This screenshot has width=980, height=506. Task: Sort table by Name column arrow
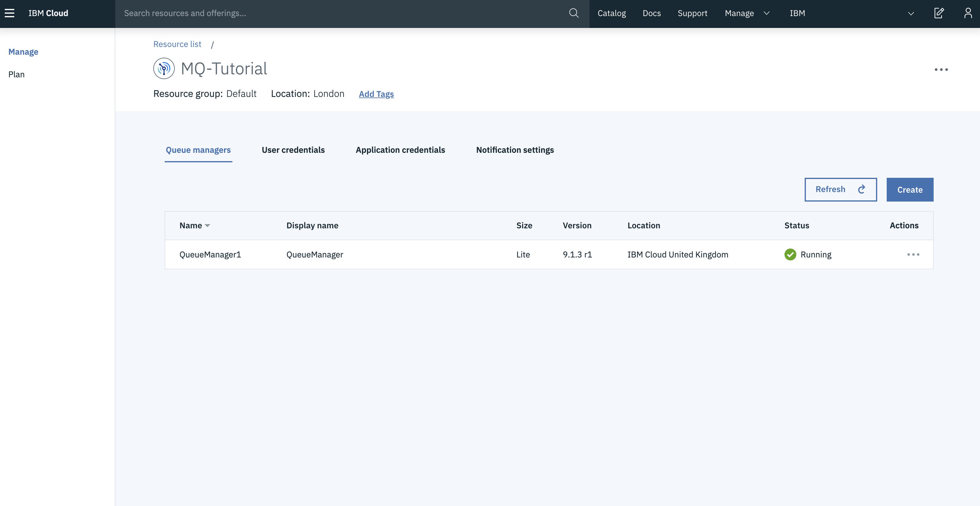point(207,226)
